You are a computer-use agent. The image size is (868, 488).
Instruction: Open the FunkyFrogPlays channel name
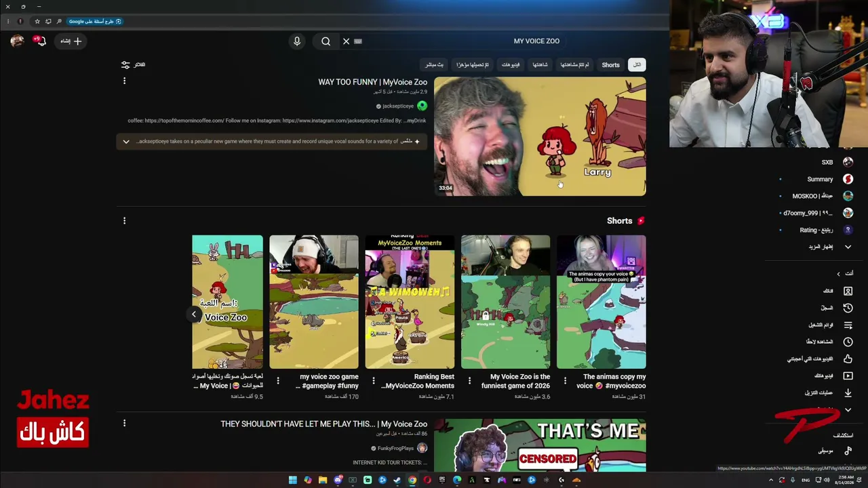[x=395, y=449]
